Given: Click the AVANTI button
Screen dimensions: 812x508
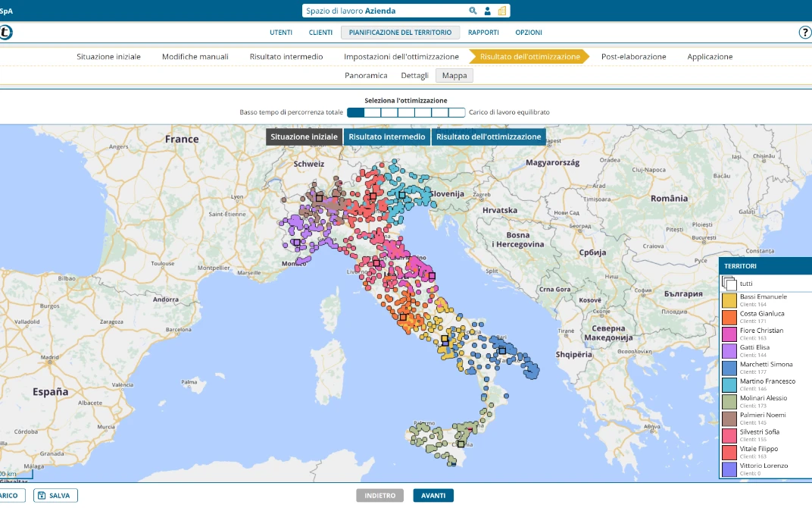Looking at the screenshot, I should tap(433, 494).
